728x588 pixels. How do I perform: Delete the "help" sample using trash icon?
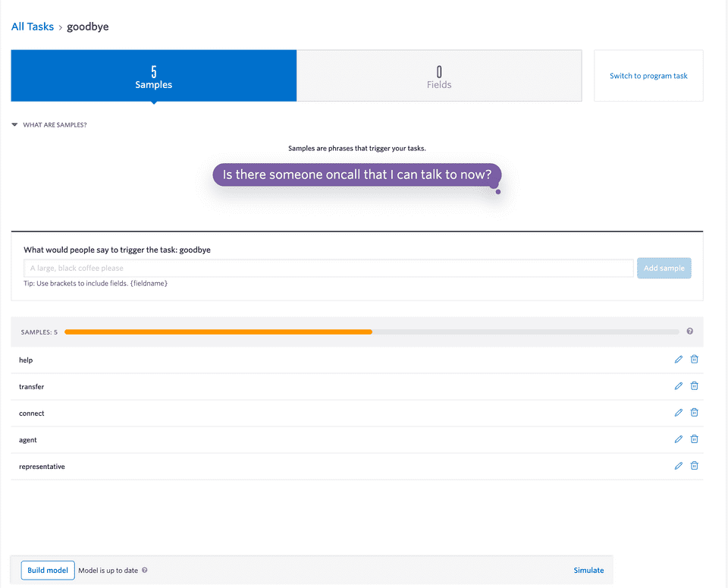click(x=694, y=359)
